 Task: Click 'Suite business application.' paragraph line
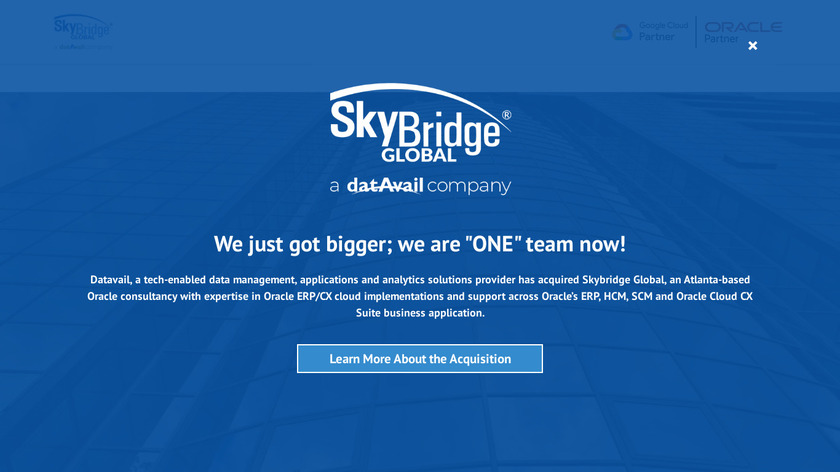click(420, 313)
